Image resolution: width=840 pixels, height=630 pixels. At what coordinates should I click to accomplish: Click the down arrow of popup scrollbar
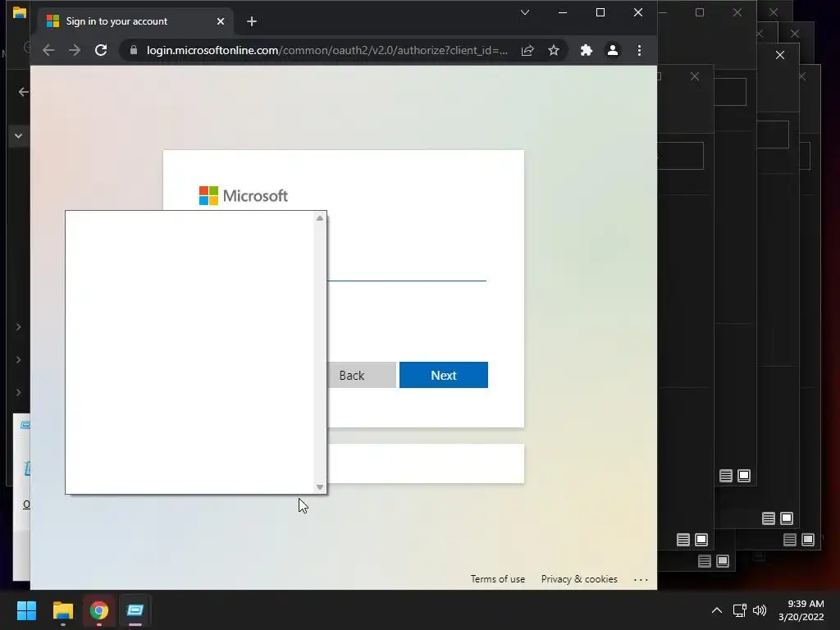coord(320,487)
